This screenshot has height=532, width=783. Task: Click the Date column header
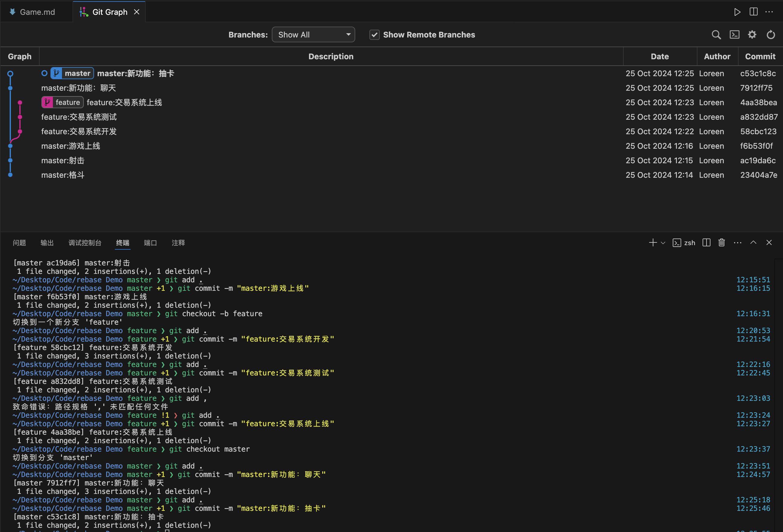(660, 56)
